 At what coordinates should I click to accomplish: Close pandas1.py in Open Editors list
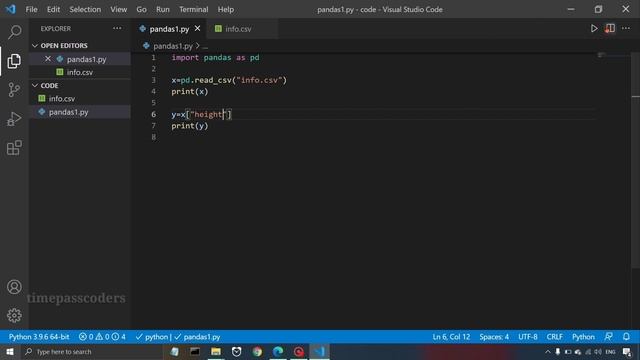(48, 59)
